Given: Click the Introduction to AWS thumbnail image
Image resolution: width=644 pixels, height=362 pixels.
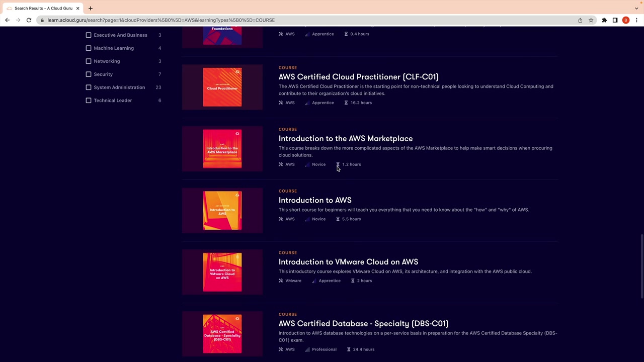Looking at the screenshot, I should click(222, 211).
